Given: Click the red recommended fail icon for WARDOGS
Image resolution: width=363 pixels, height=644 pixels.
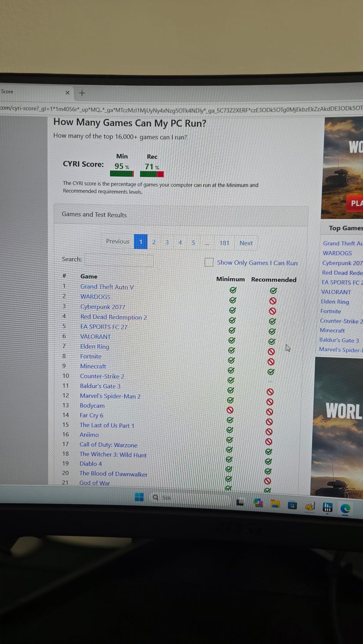Looking at the screenshot, I should click(x=273, y=301).
